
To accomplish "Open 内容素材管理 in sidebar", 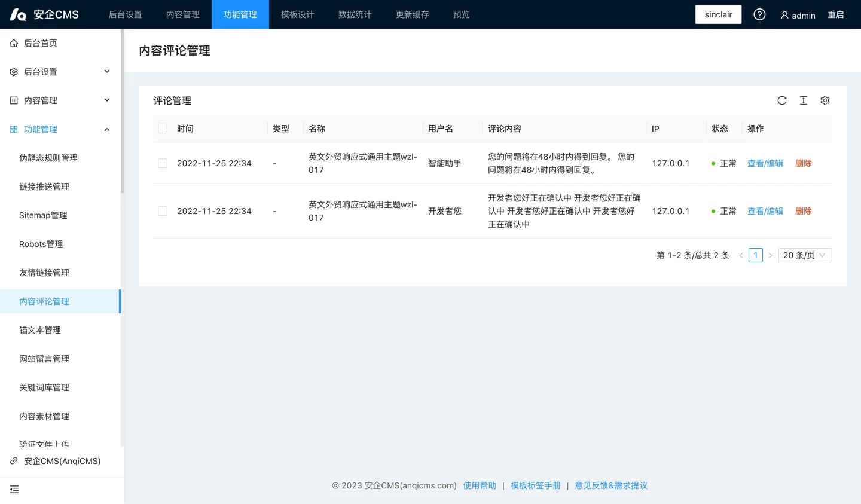I will click(x=60, y=416).
